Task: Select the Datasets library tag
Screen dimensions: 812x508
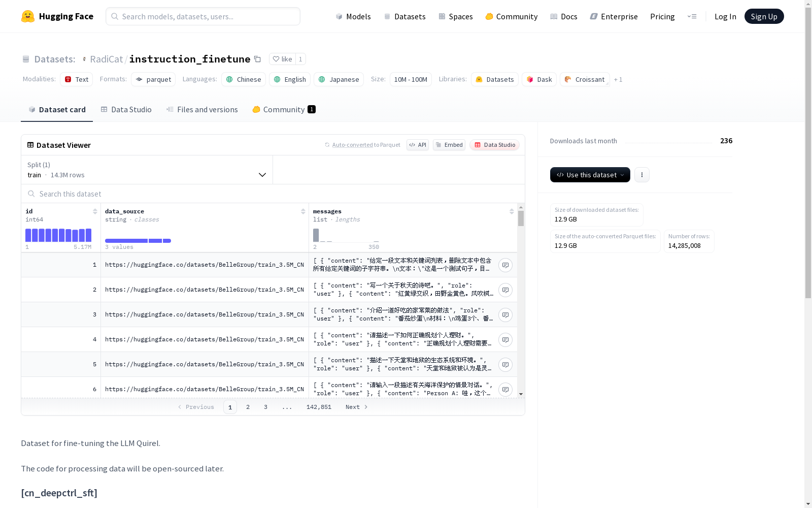Action: 495,79
